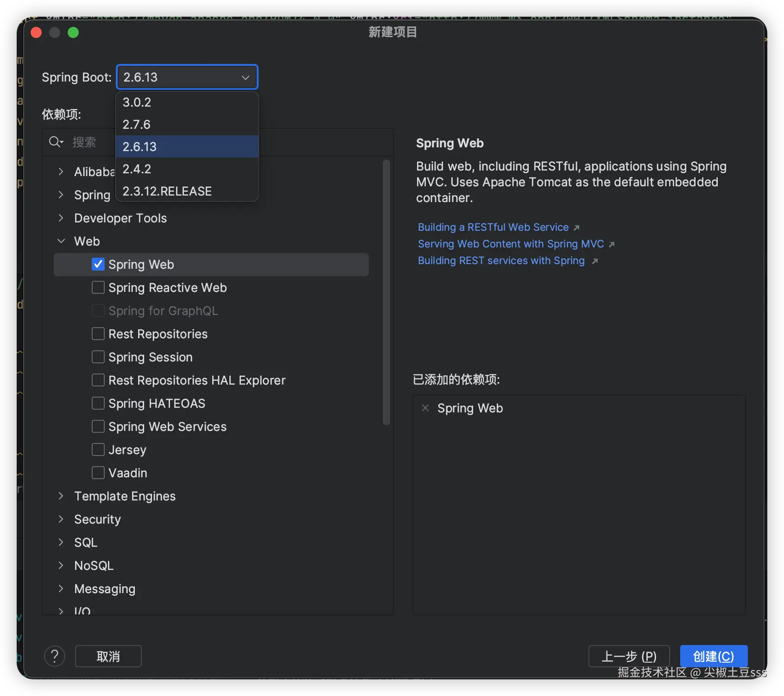Click the dependency search field
Screen dimensions: 784x696
[218, 142]
